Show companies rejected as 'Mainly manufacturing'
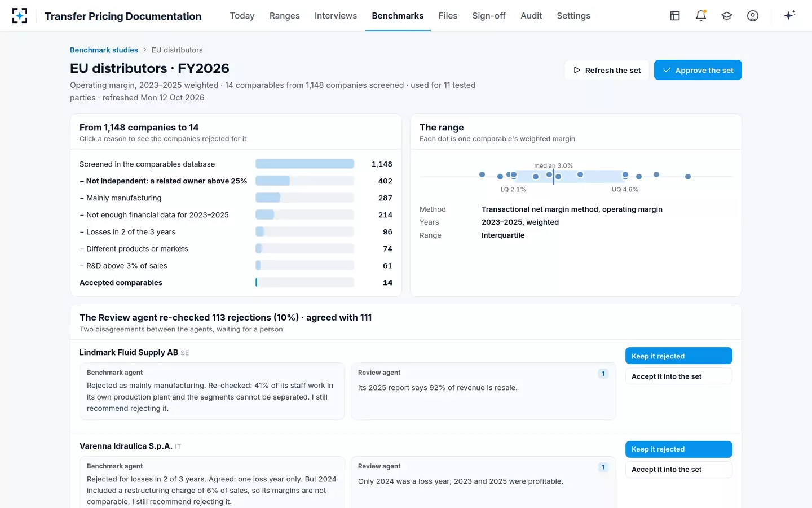The height and width of the screenshot is (508, 812). coord(236,198)
